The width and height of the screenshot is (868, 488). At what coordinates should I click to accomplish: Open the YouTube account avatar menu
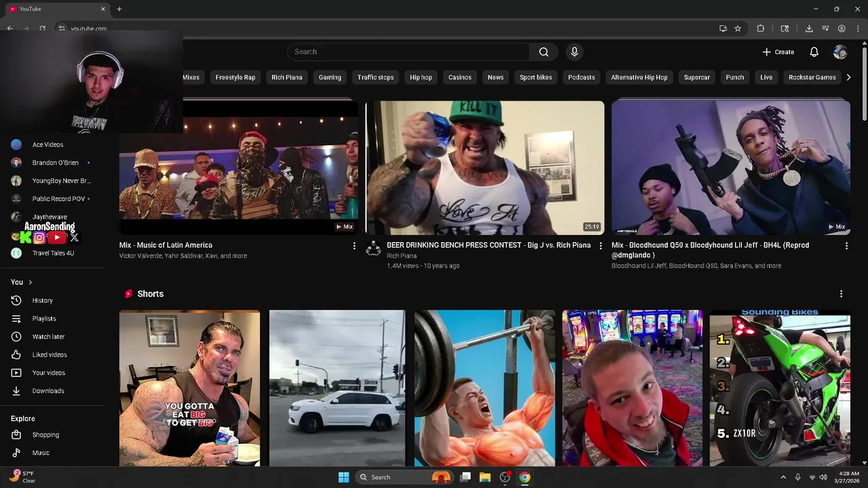click(840, 52)
